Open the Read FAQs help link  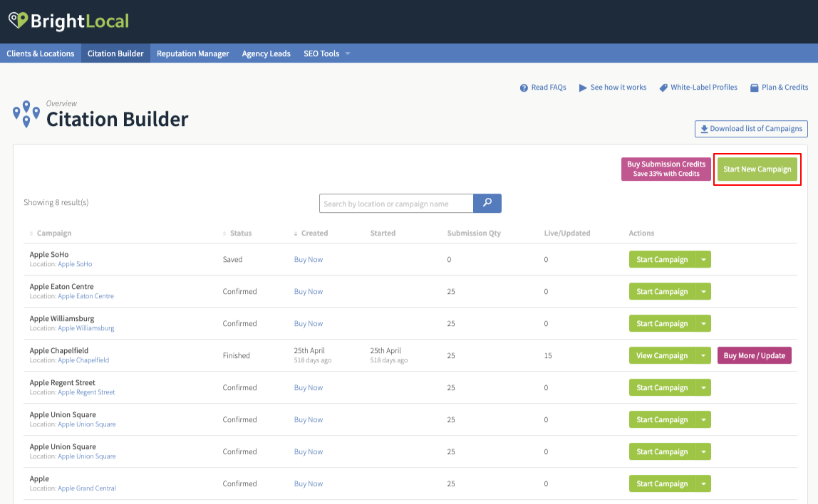click(543, 88)
